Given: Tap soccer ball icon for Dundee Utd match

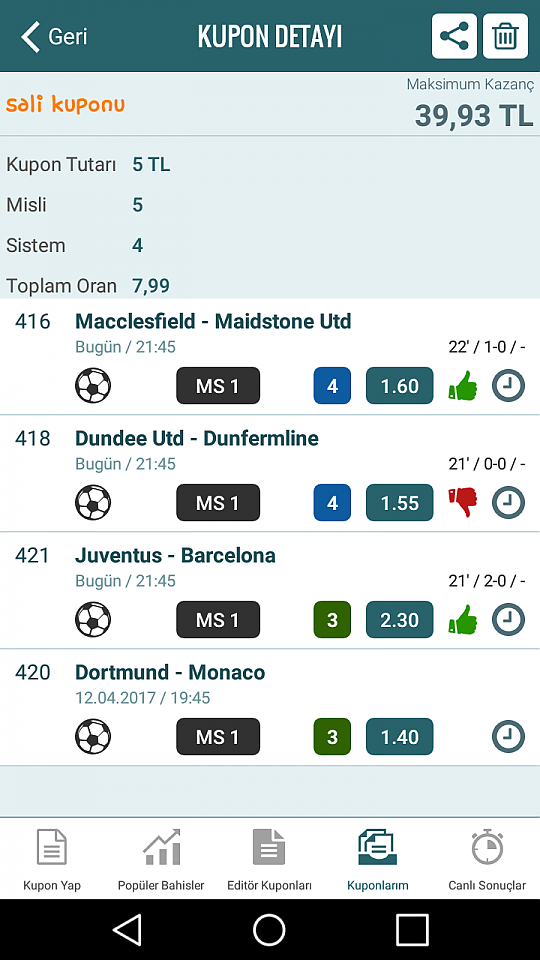Looking at the screenshot, I should tap(93, 503).
